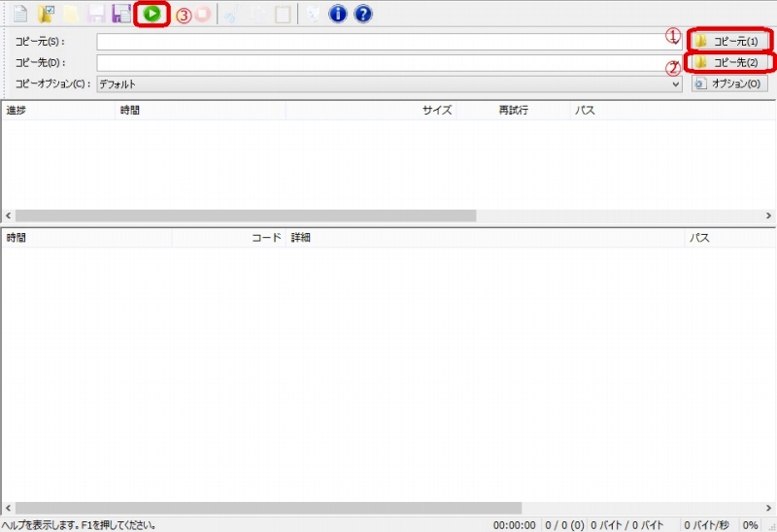Screen dimensions: 777x532
Task: Click the progress list's left scroll arrow
Action: (8, 216)
